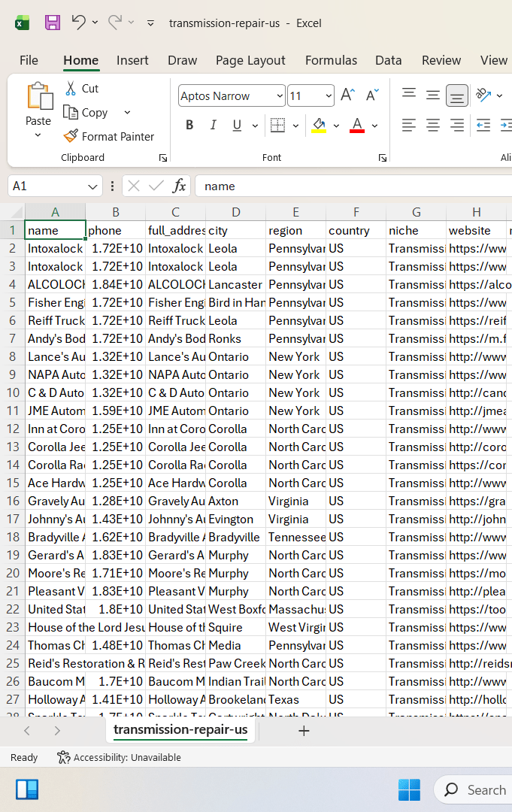The height and width of the screenshot is (812, 512).
Task: Select column D header
Action: [235, 212]
